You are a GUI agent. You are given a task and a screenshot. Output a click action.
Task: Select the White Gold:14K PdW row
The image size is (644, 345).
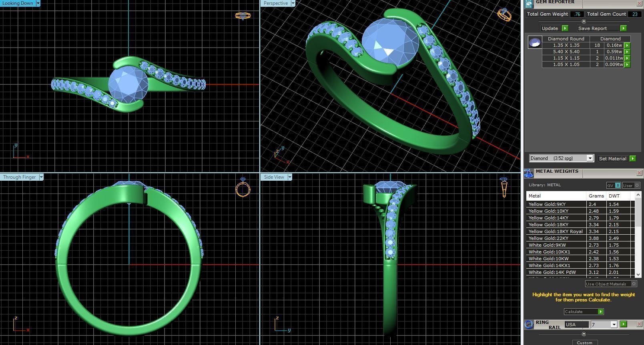(580, 272)
